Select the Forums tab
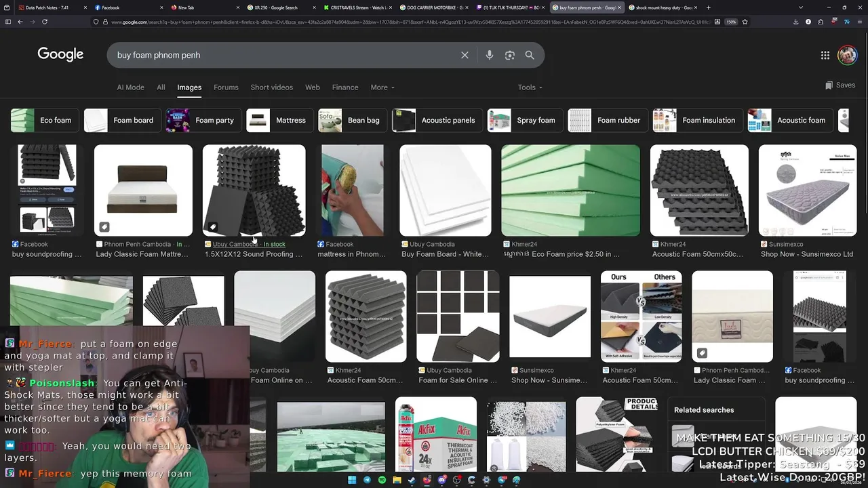868x488 pixels. coord(226,87)
